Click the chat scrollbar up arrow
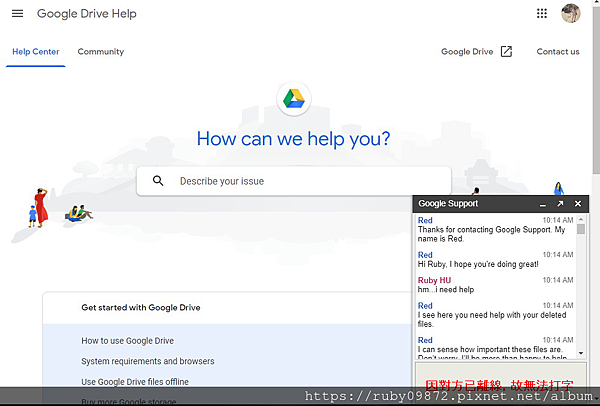Viewport: 600px width, 406px height. (581, 219)
